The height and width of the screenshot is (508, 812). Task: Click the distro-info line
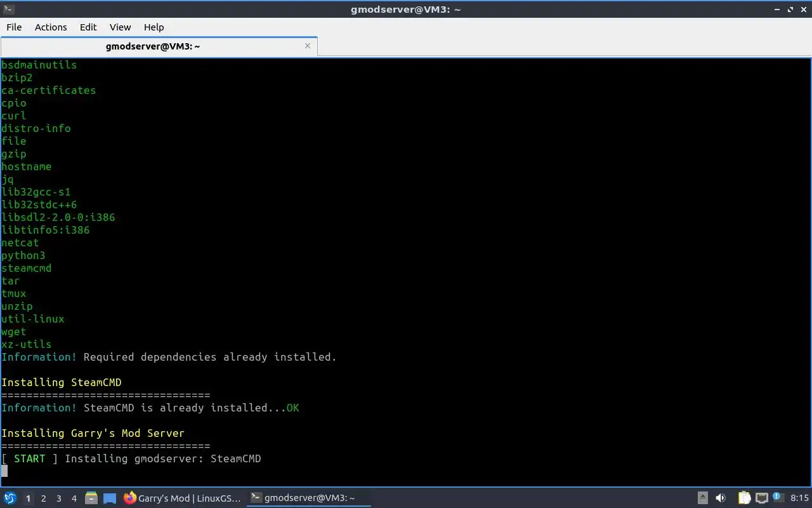(x=36, y=128)
